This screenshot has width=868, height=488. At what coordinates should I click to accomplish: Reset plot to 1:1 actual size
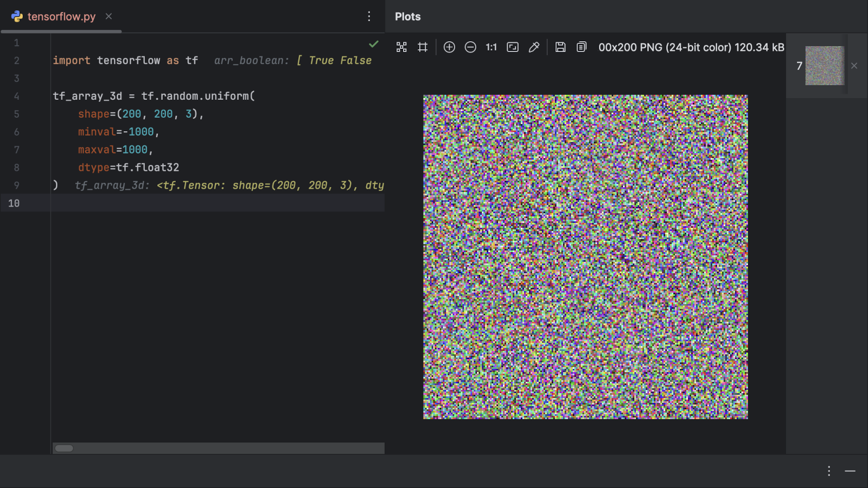click(x=491, y=47)
